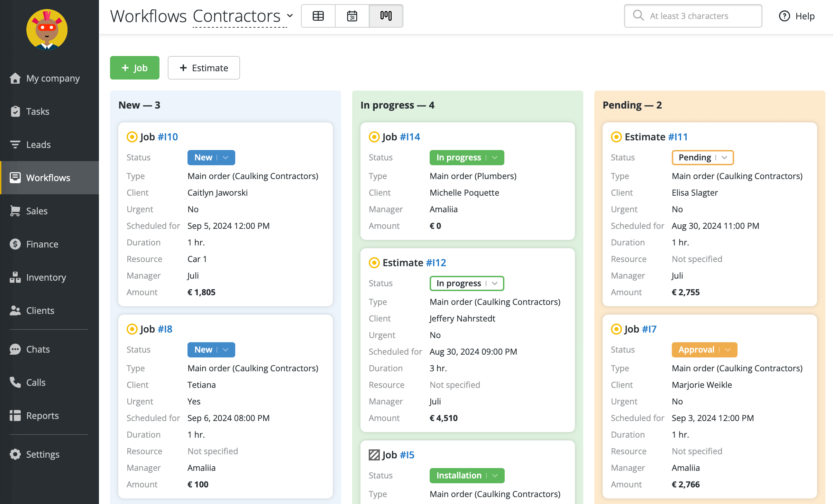Viewport: 833px width, 504px height.
Task: Expand the status dropdown on Estimate #I12
Action: pyautogui.click(x=494, y=283)
